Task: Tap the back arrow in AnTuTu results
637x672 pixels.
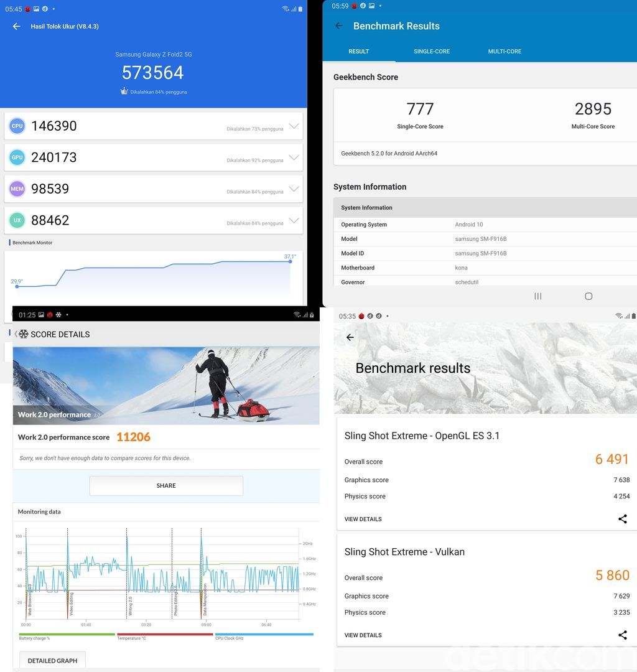Action: coord(16,27)
